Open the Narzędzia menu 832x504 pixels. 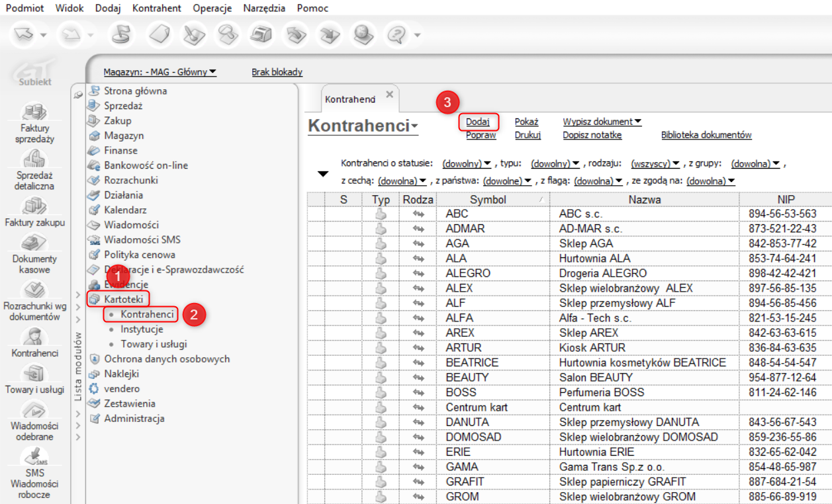click(264, 8)
